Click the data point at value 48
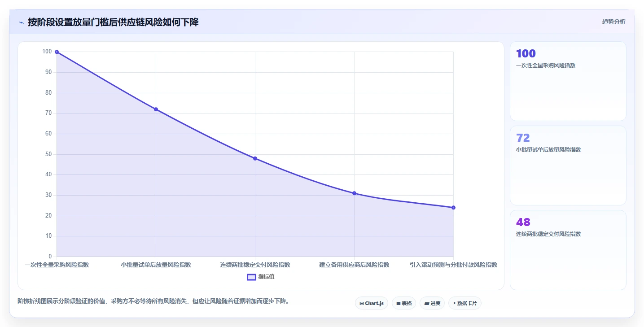This screenshot has height=327, width=644. (x=255, y=158)
